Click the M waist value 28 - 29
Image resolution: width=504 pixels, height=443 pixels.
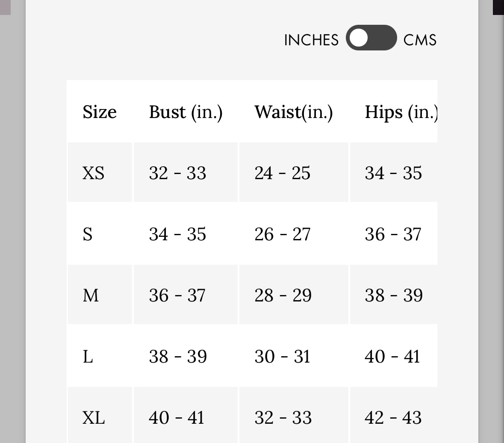coord(283,295)
